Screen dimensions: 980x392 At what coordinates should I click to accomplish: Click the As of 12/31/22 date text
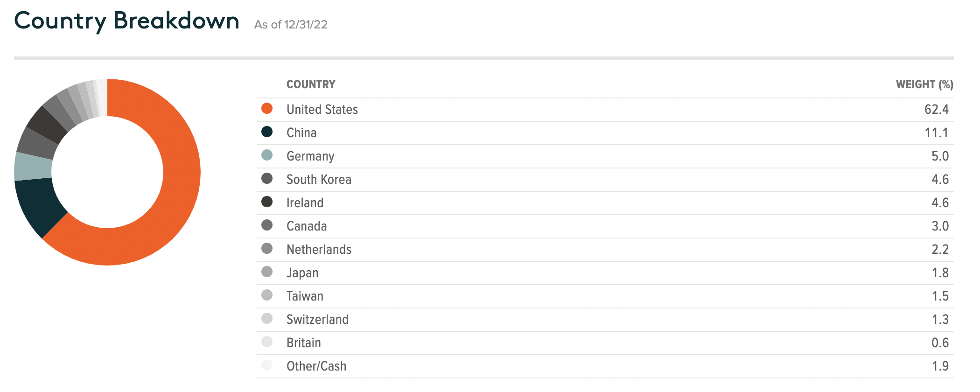(291, 24)
